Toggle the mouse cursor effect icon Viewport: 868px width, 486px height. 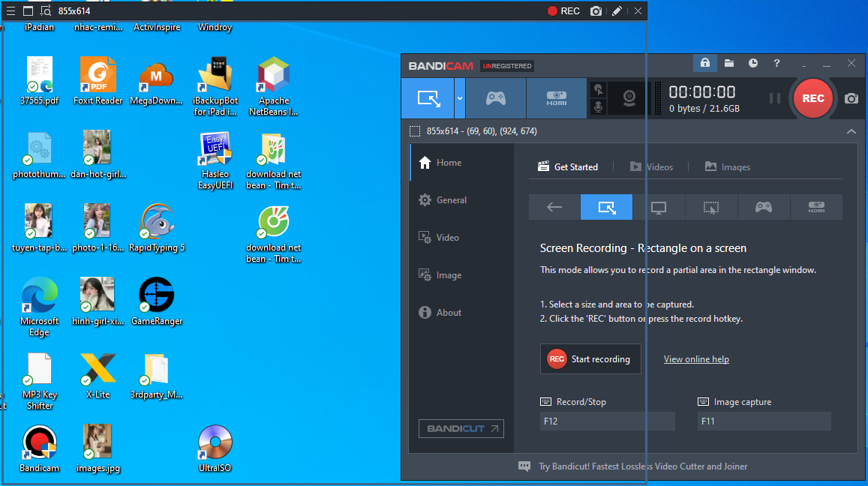(x=599, y=89)
